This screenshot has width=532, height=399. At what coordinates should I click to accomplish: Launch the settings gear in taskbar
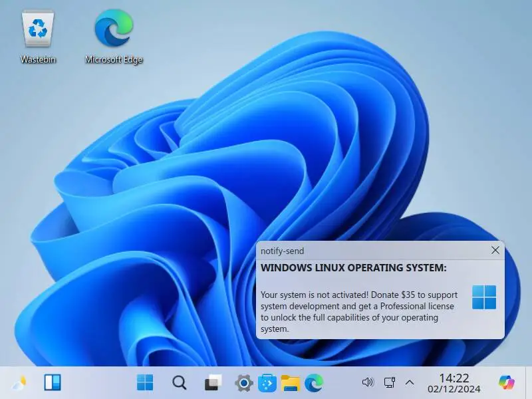(244, 382)
